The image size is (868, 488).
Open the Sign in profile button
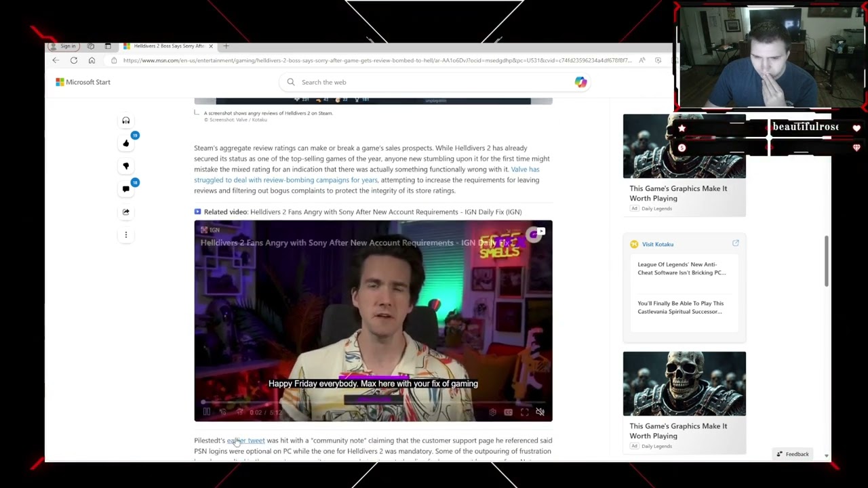point(64,46)
